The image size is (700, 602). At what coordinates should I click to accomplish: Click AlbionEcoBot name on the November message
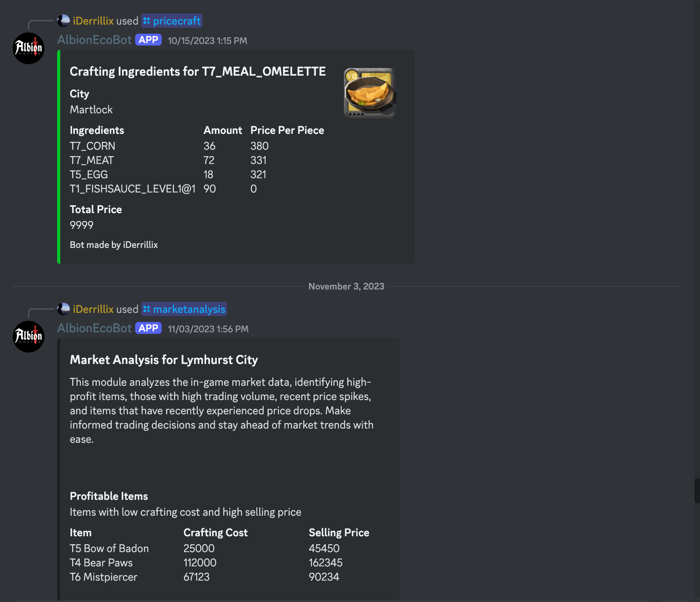tap(94, 328)
